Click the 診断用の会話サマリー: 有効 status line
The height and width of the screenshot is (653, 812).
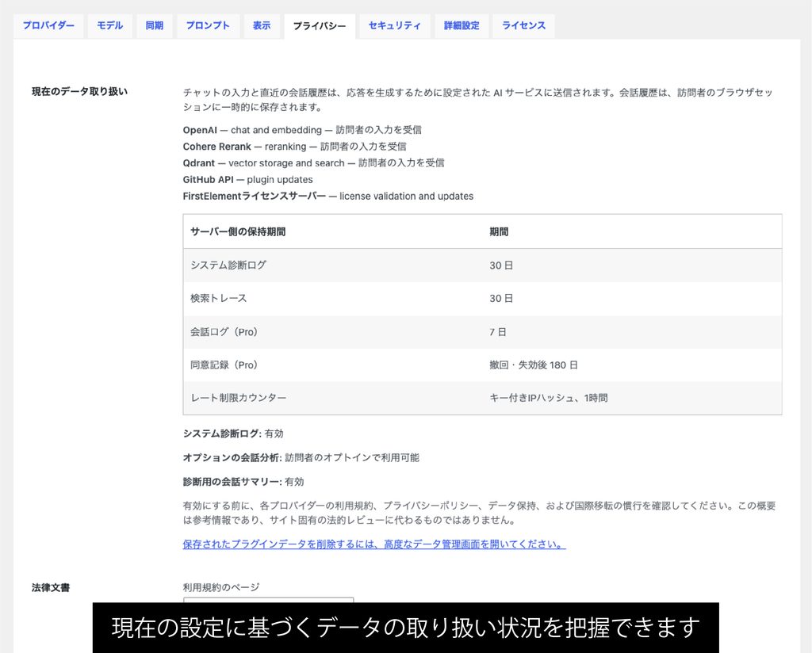pyautogui.click(x=243, y=482)
